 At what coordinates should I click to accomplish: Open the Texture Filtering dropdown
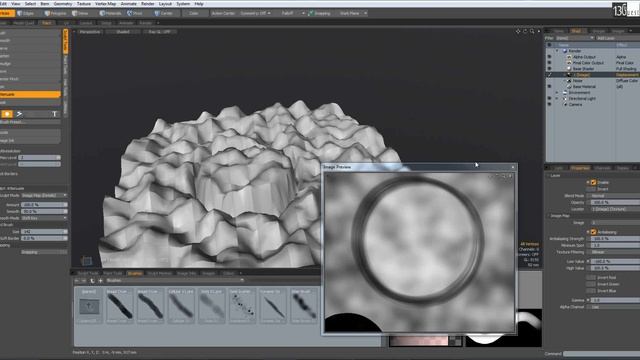coord(615,252)
